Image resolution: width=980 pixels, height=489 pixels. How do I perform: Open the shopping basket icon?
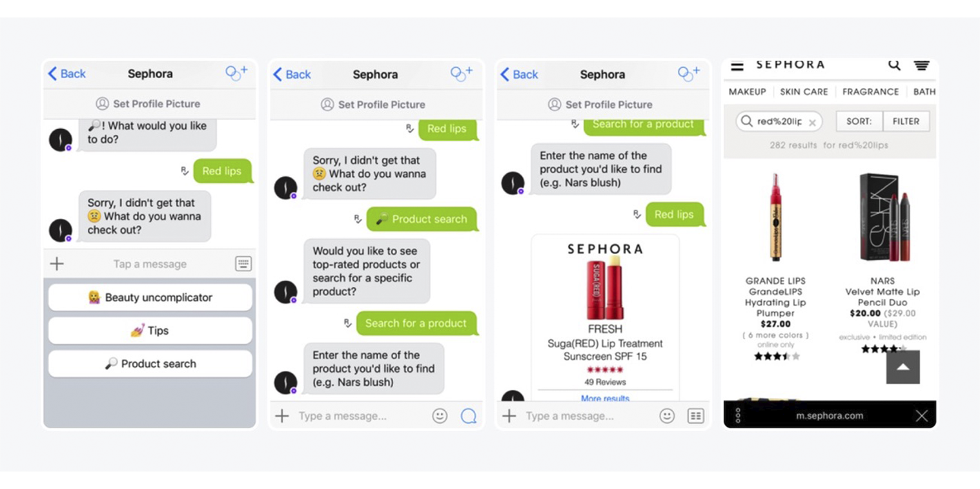tap(921, 65)
